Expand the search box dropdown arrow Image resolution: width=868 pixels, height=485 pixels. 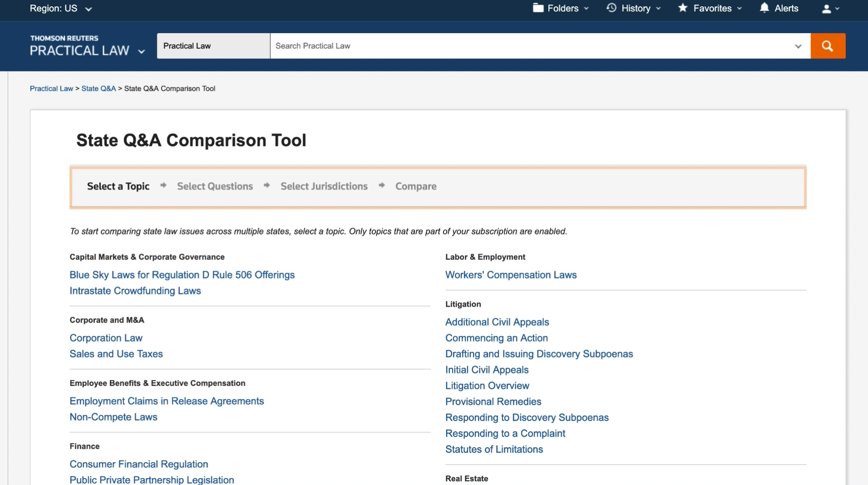tap(798, 46)
